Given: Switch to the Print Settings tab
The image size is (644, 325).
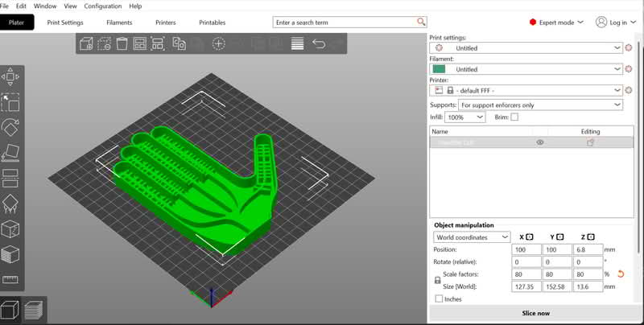Looking at the screenshot, I should (65, 23).
